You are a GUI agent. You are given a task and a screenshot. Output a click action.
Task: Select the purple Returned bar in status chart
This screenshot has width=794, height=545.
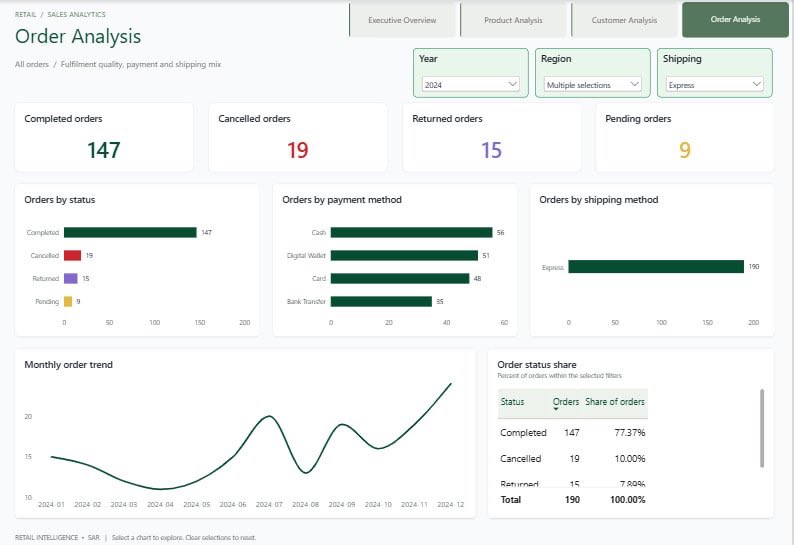70,279
